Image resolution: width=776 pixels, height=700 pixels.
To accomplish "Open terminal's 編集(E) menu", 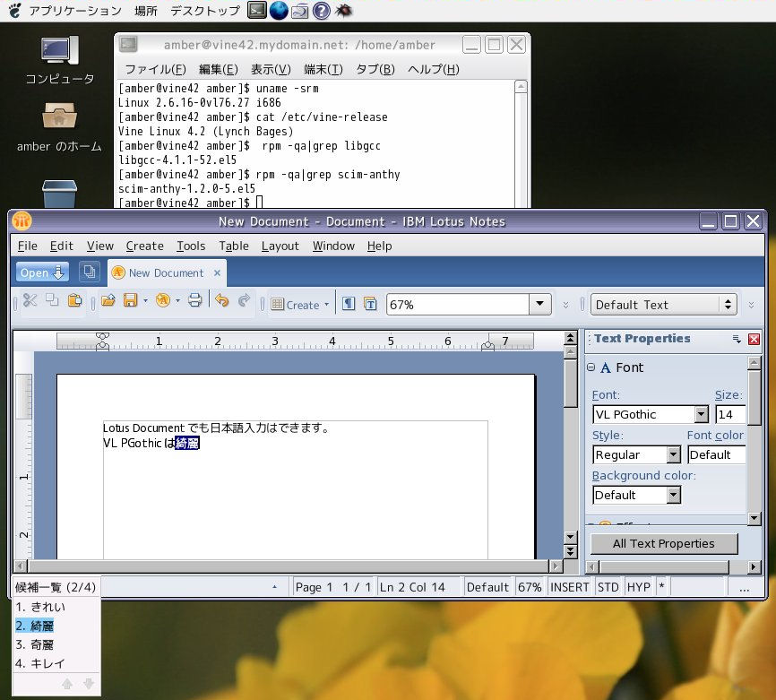I will click(219, 69).
